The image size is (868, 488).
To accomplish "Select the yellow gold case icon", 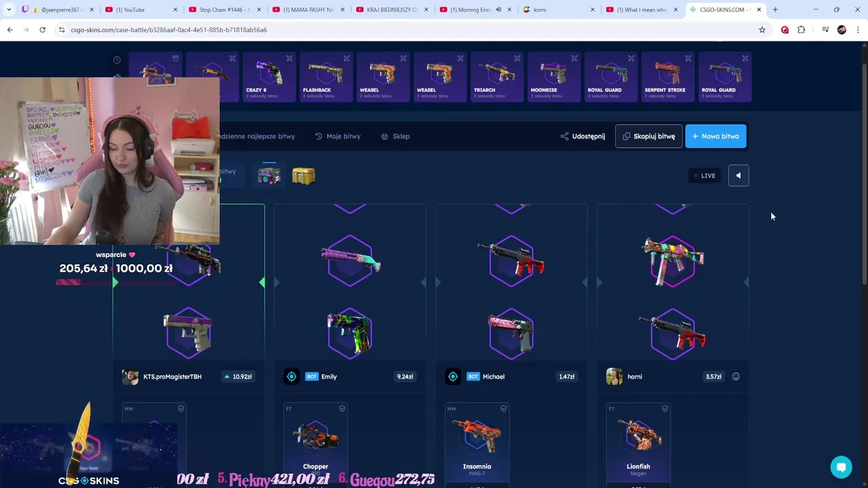I will point(304,176).
